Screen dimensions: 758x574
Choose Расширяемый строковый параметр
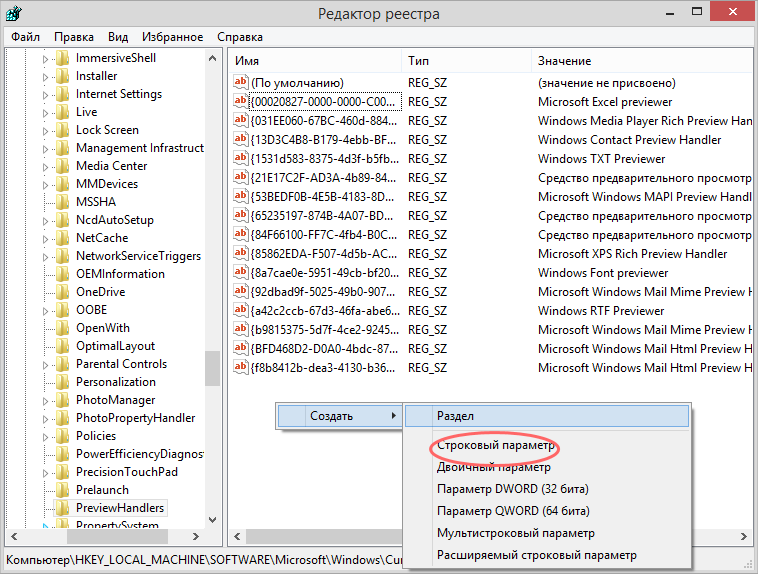coord(547,555)
